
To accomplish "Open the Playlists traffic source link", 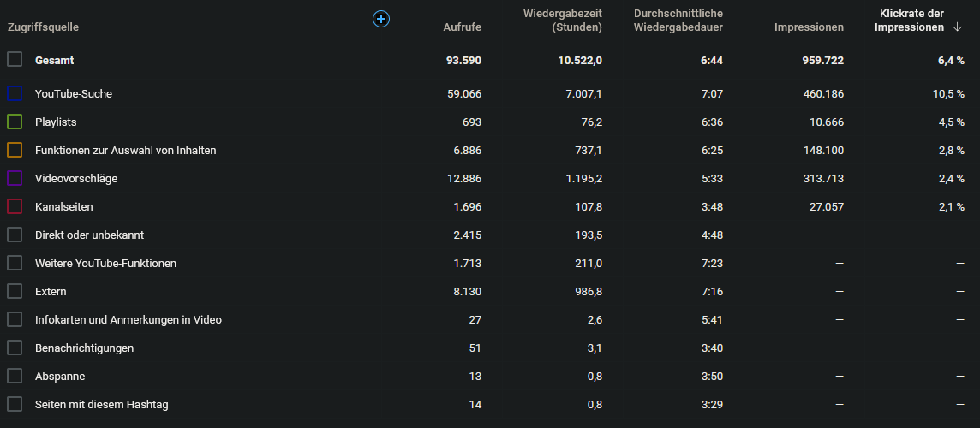I will [x=56, y=122].
